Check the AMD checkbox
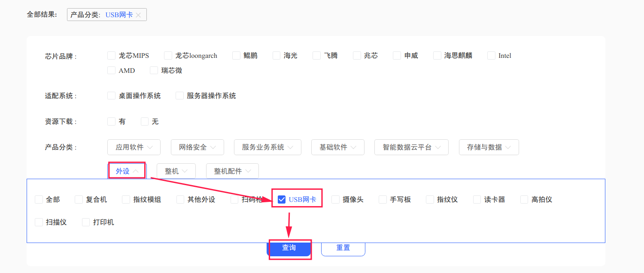644x273 pixels. (112, 70)
